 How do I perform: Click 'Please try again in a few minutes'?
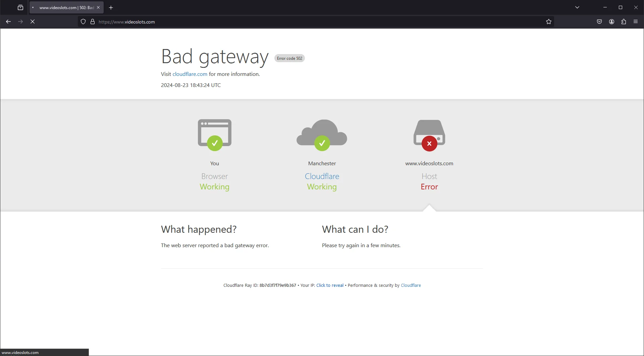tap(361, 246)
